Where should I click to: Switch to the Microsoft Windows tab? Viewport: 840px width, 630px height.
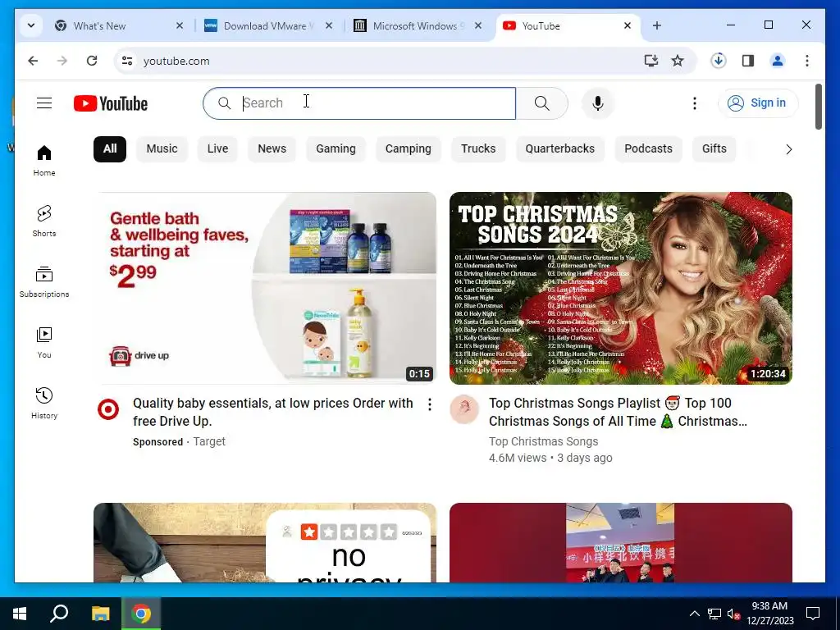click(418, 25)
